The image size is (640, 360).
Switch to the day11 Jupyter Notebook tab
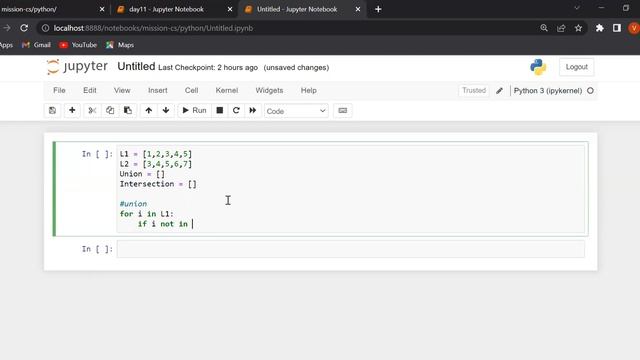(x=166, y=9)
